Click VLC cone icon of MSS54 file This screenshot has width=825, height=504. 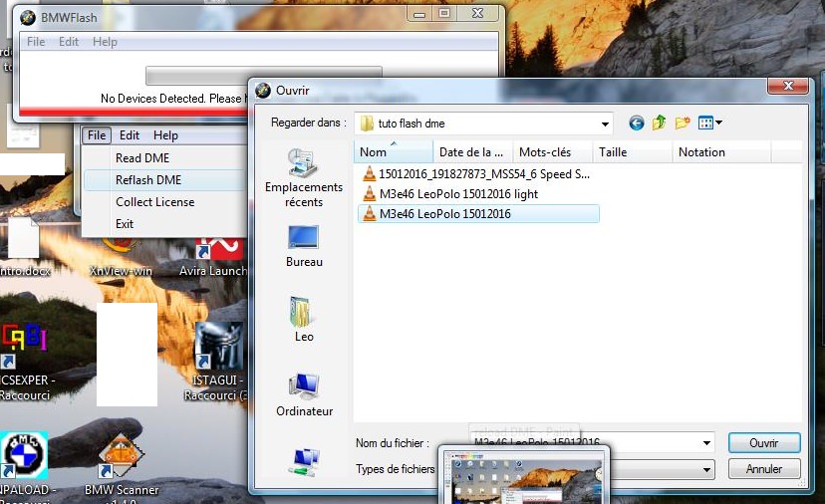pos(370,173)
